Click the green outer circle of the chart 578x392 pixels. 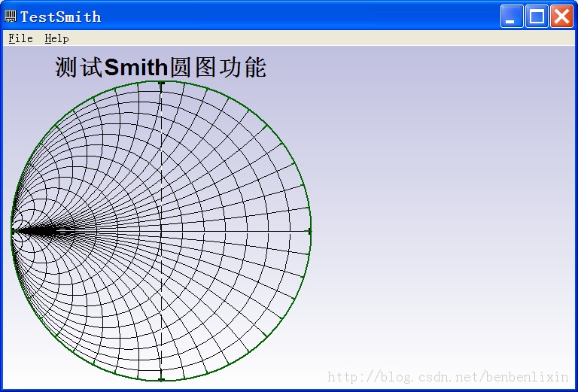pos(266,126)
